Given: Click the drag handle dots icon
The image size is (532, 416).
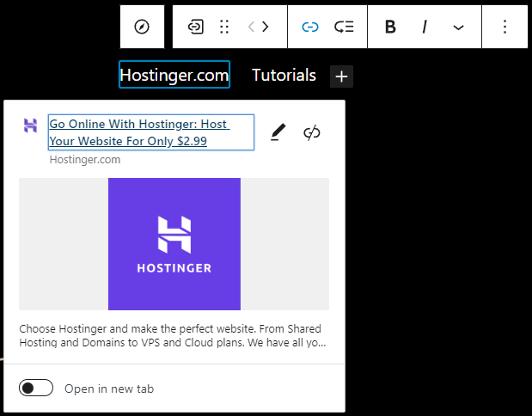Looking at the screenshot, I should (224, 27).
